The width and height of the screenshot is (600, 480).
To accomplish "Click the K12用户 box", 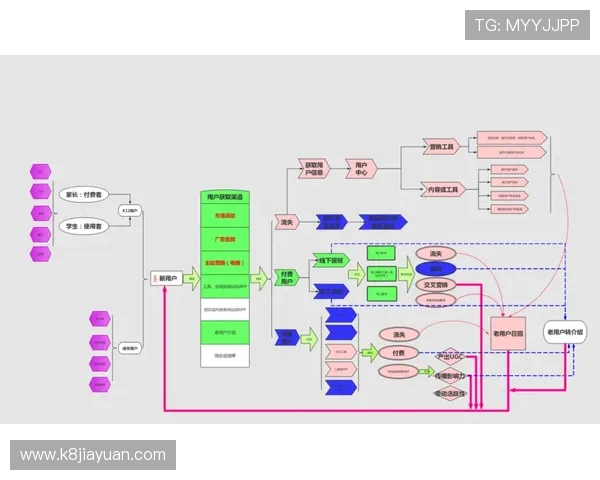I will (x=131, y=211).
